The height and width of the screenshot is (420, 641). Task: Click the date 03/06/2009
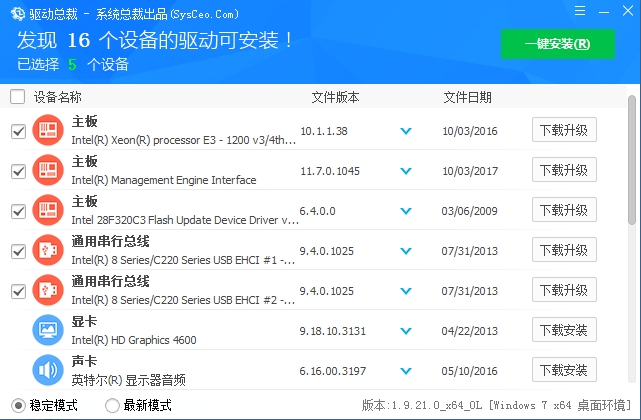pyautogui.click(x=469, y=211)
